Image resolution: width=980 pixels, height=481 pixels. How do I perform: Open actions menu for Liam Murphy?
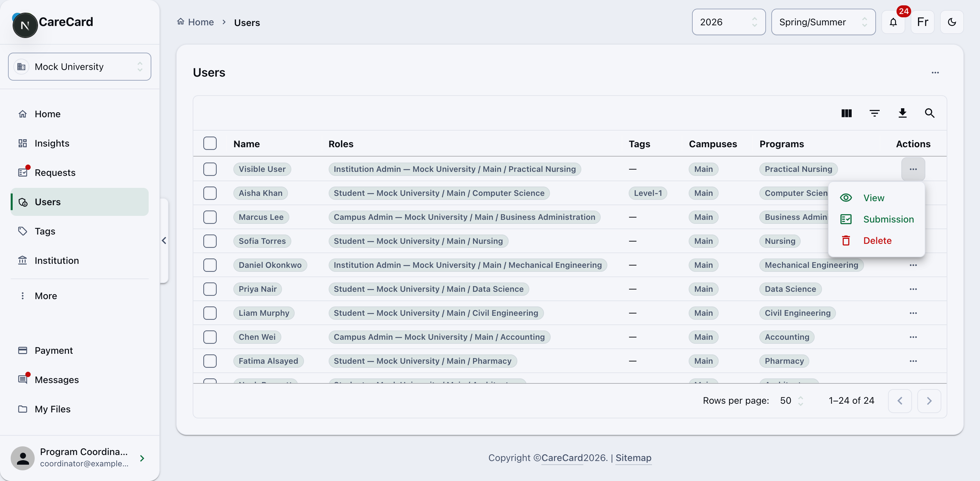pyautogui.click(x=913, y=313)
